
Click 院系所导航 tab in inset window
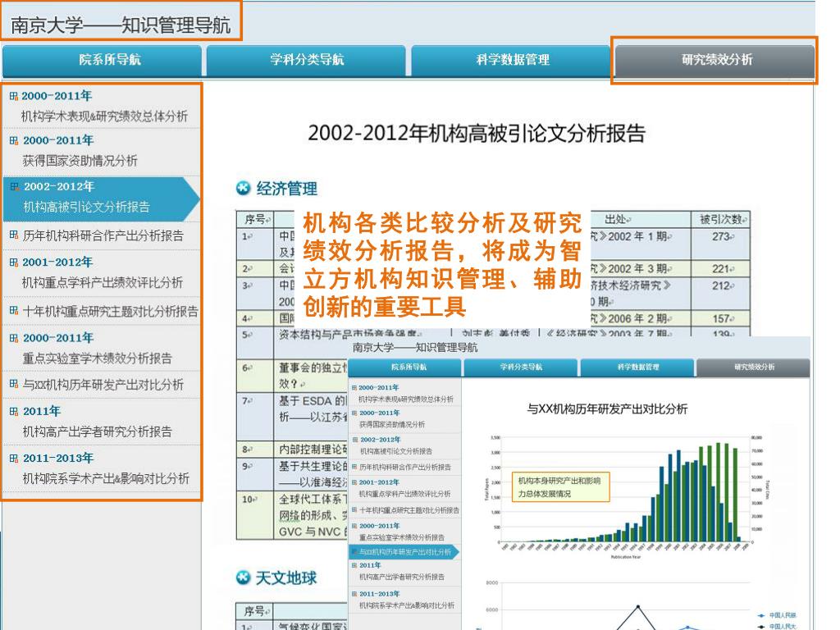[x=405, y=367]
